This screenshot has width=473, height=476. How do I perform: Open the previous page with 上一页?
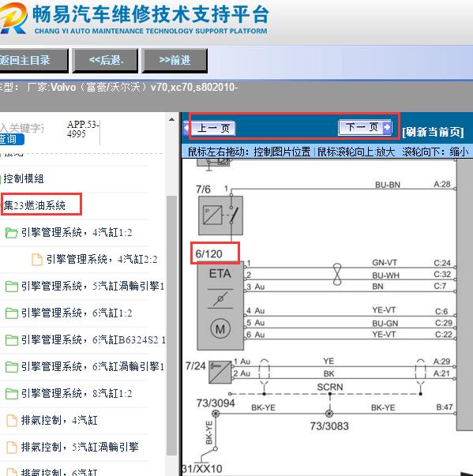210,128
